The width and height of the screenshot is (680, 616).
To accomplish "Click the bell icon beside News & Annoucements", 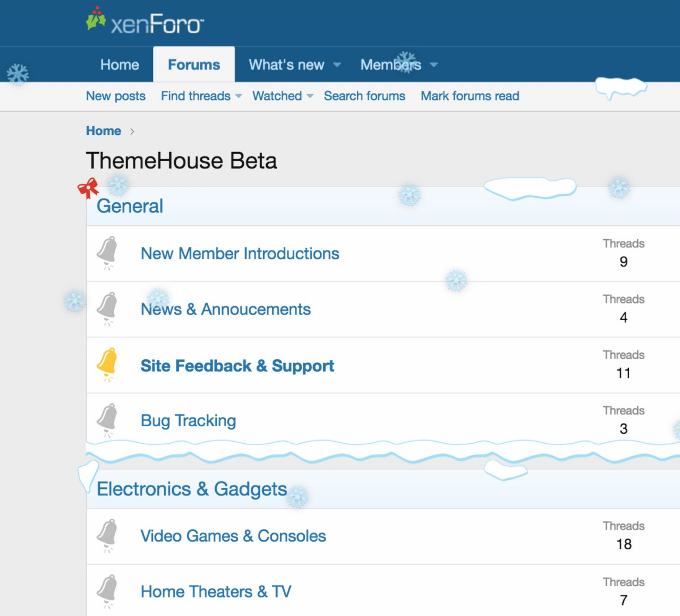I will point(107,308).
